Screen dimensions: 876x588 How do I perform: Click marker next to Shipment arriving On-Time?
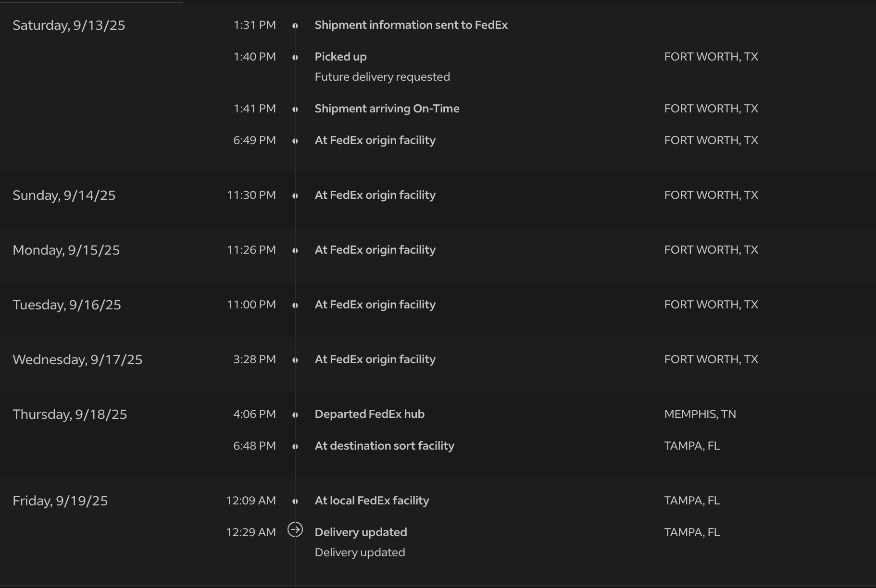(x=295, y=110)
